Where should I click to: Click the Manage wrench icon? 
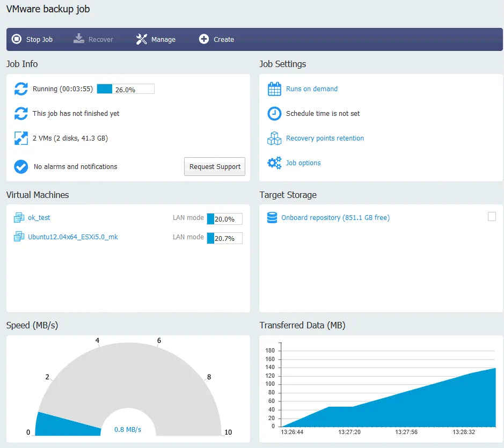click(x=142, y=39)
